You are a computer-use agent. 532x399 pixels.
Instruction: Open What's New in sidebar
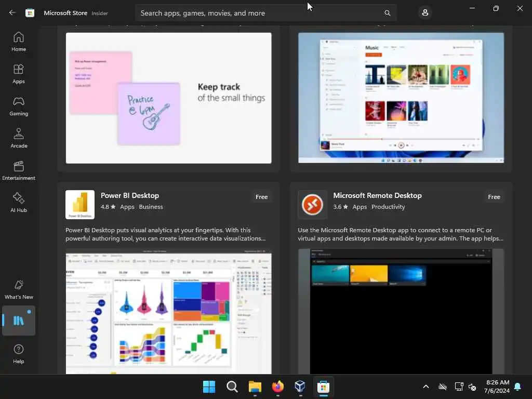pos(19,289)
